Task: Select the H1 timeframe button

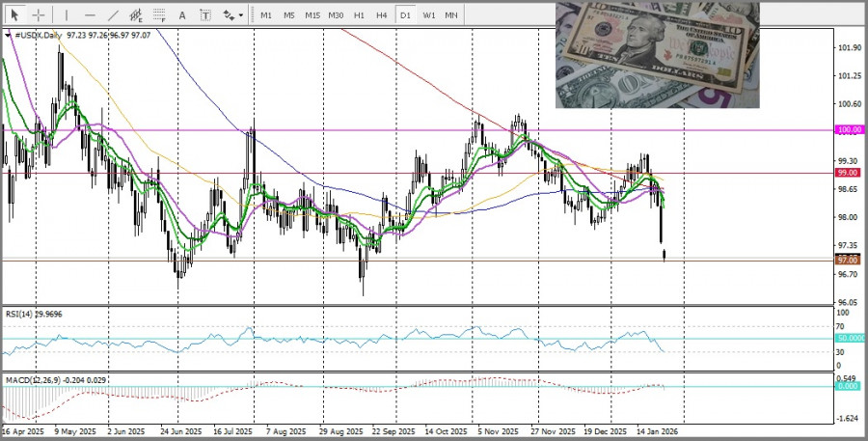Action: 359,15
